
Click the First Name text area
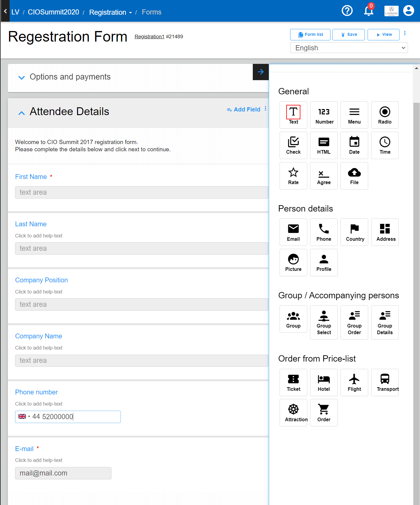(x=142, y=192)
